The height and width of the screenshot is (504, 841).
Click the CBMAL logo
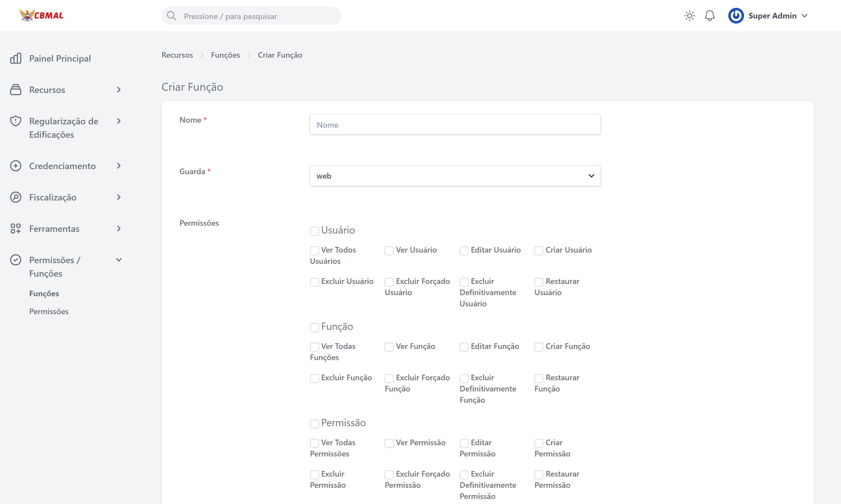[41, 15]
